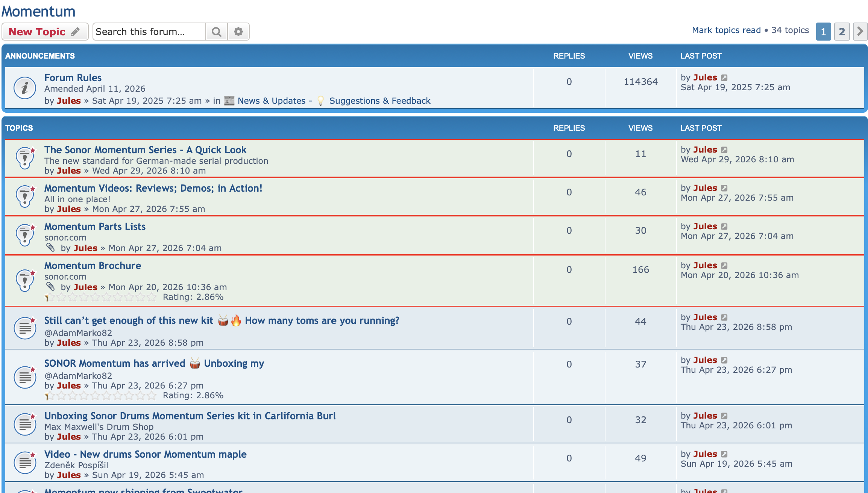Image resolution: width=868 pixels, height=493 pixels.
Task: Go to latest post of Momentum Videos topic
Action: pyautogui.click(x=724, y=188)
